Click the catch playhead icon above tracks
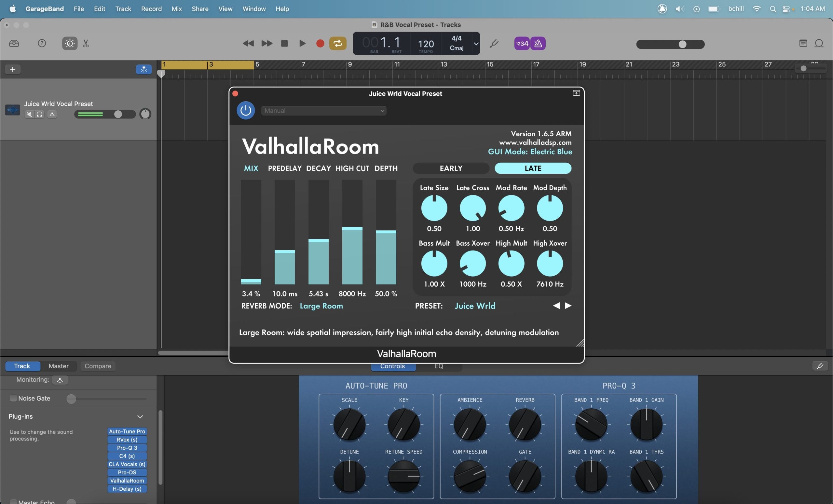 click(x=143, y=69)
